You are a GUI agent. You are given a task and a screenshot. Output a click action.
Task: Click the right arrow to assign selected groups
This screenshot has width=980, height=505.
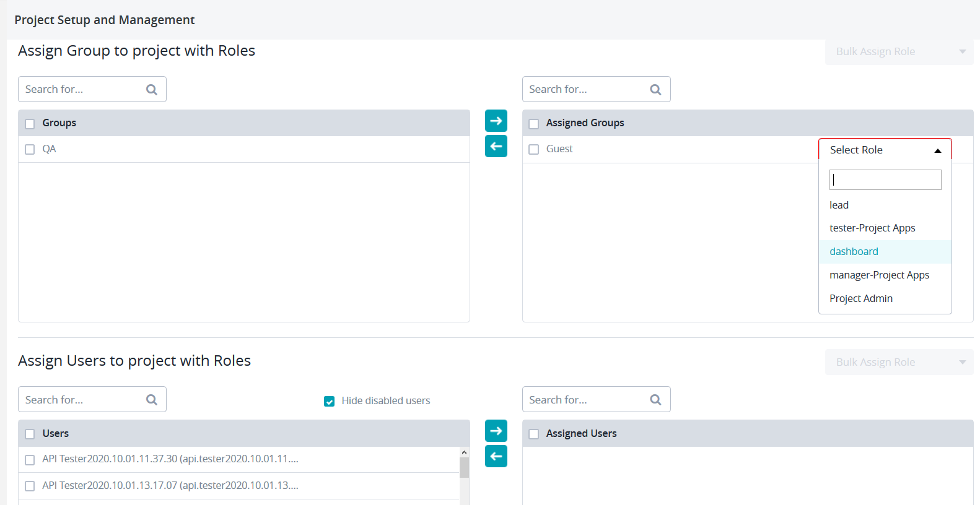coord(496,121)
